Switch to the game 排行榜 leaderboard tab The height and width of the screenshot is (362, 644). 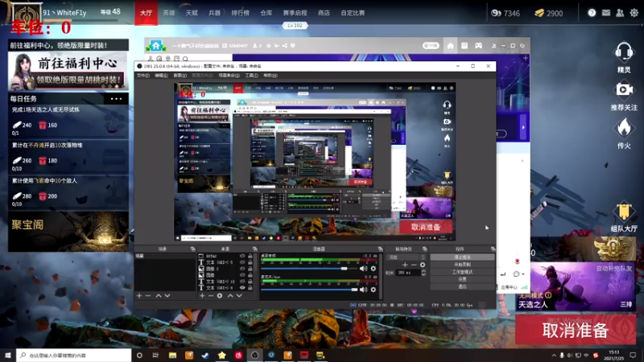pyautogui.click(x=240, y=13)
